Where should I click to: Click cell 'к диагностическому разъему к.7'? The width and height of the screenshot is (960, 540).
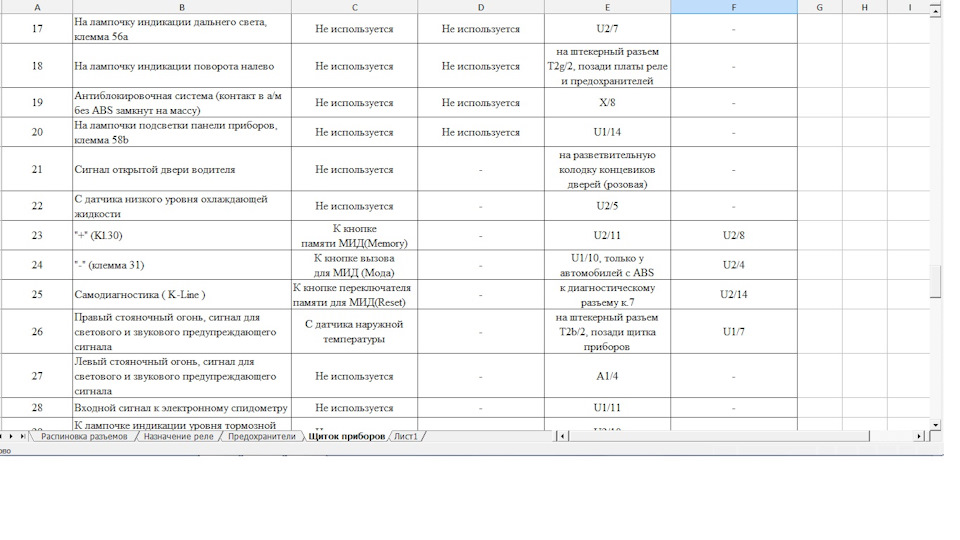point(607,294)
